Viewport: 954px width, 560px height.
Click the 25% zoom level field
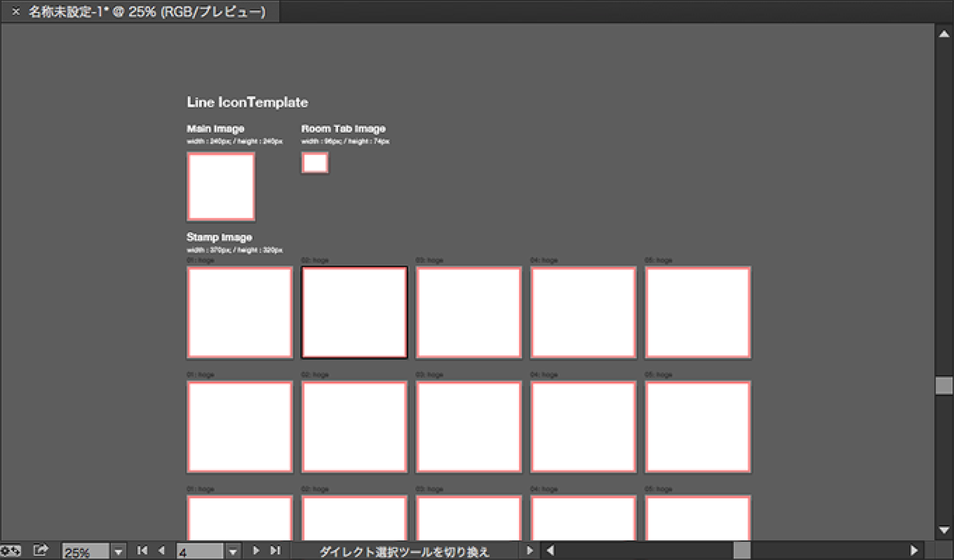(x=85, y=551)
